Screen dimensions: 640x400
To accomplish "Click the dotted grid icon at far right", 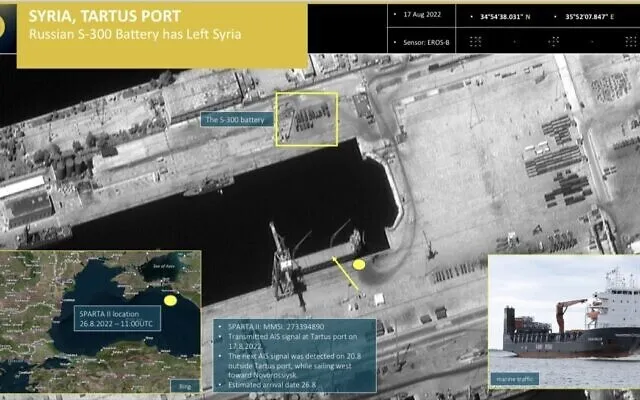I will [x=609, y=41].
